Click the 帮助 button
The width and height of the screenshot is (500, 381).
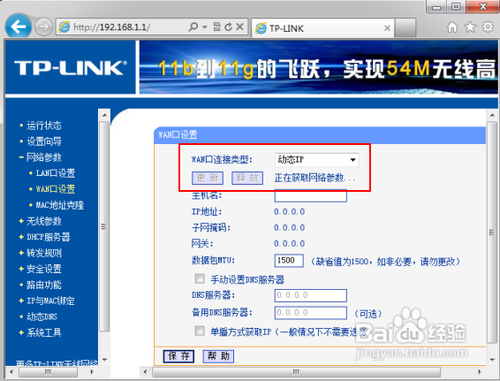[x=218, y=356]
